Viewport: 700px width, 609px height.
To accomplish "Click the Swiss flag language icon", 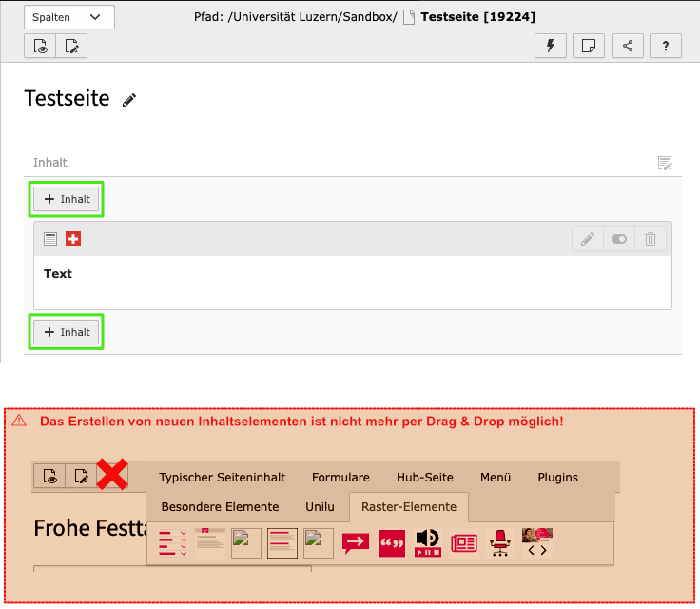I will click(73, 239).
